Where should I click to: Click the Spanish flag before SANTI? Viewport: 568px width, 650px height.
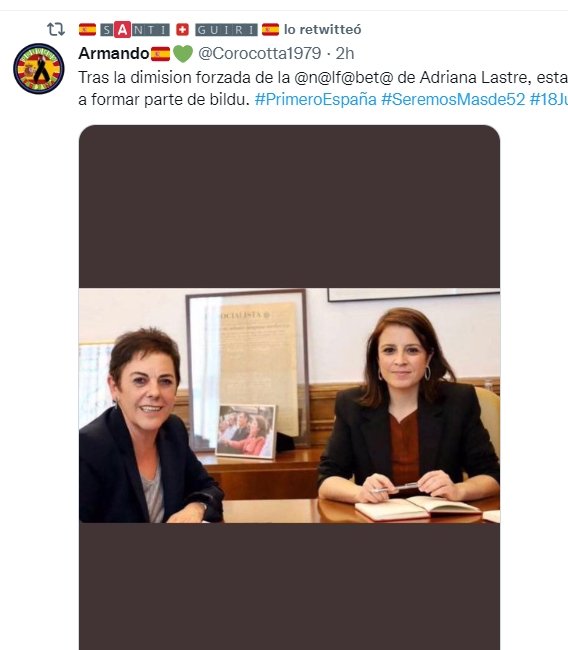click(x=87, y=30)
